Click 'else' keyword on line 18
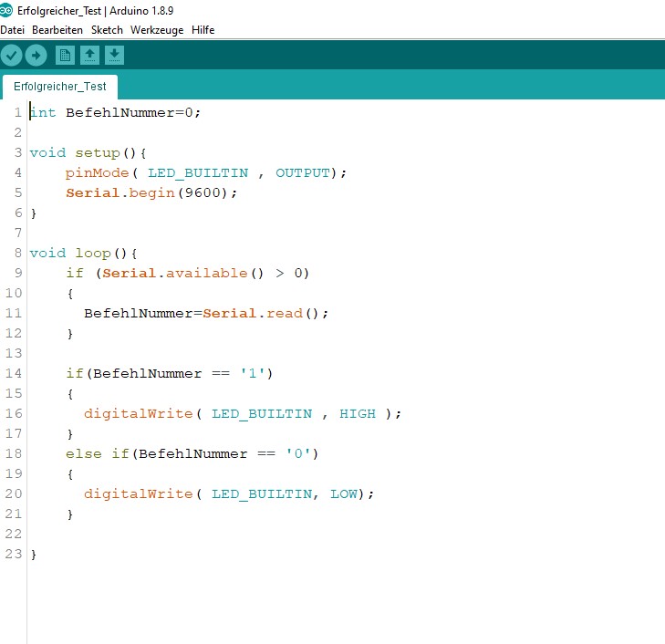665x644 pixels. [x=84, y=454]
